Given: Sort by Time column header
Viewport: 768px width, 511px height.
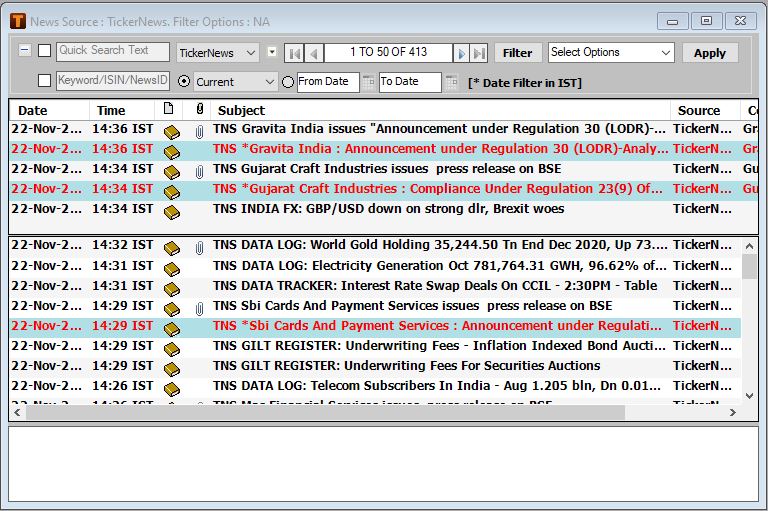Looking at the screenshot, I should [x=122, y=110].
